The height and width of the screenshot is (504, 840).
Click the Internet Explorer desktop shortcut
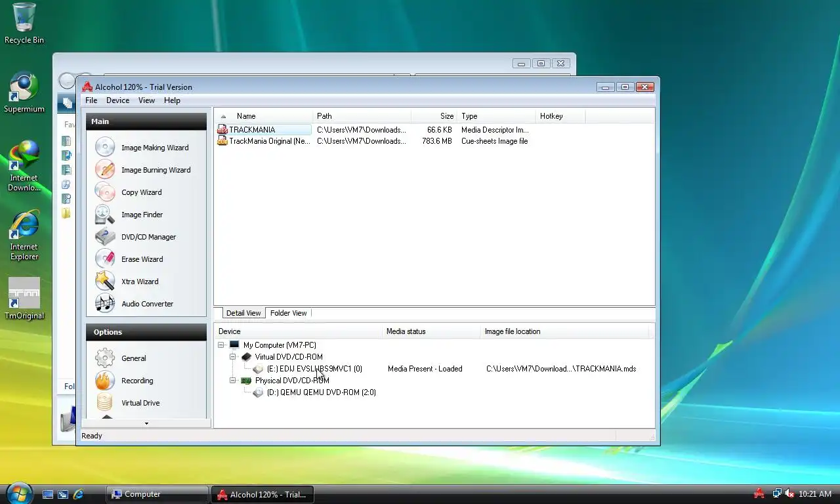(24, 235)
